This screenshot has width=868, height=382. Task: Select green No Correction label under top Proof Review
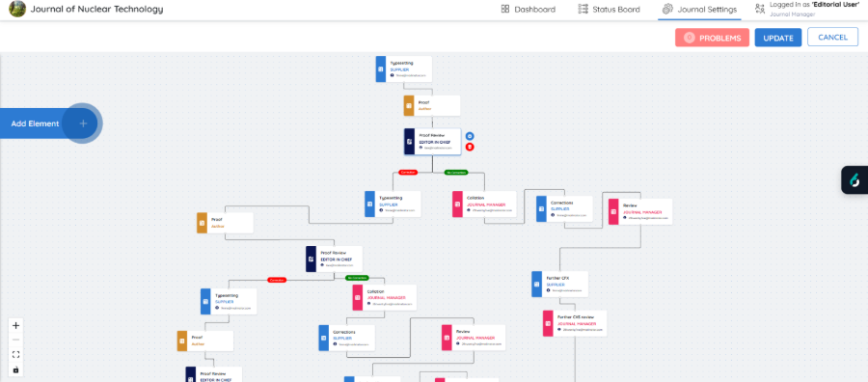click(455, 173)
